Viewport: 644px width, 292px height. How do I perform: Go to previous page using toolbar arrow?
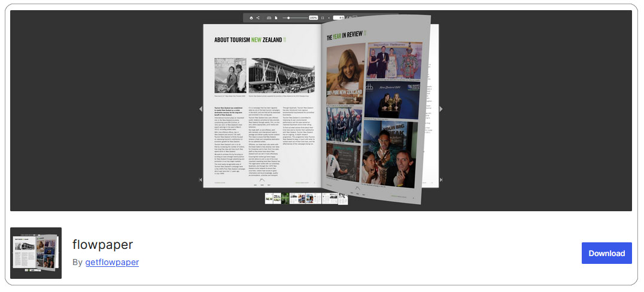[329, 18]
